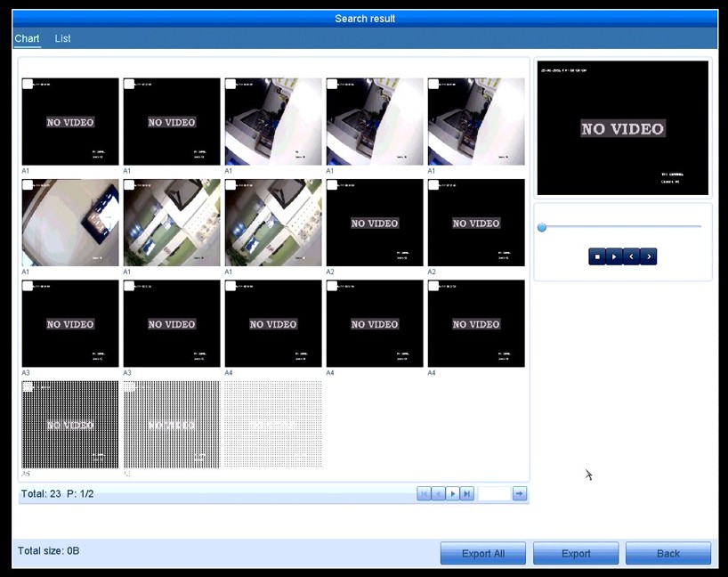The height and width of the screenshot is (577, 728).
Task: Play the selected preview clip
Action: pos(614,256)
